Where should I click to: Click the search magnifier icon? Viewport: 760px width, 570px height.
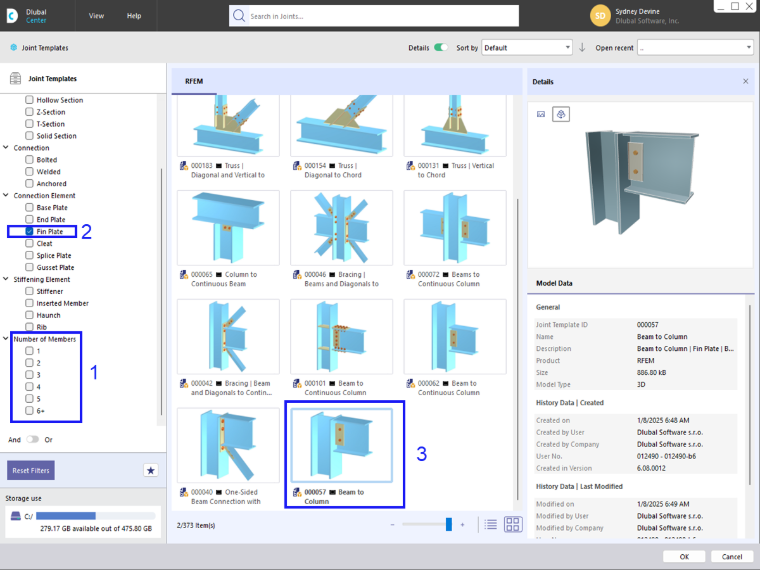(239, 16)
